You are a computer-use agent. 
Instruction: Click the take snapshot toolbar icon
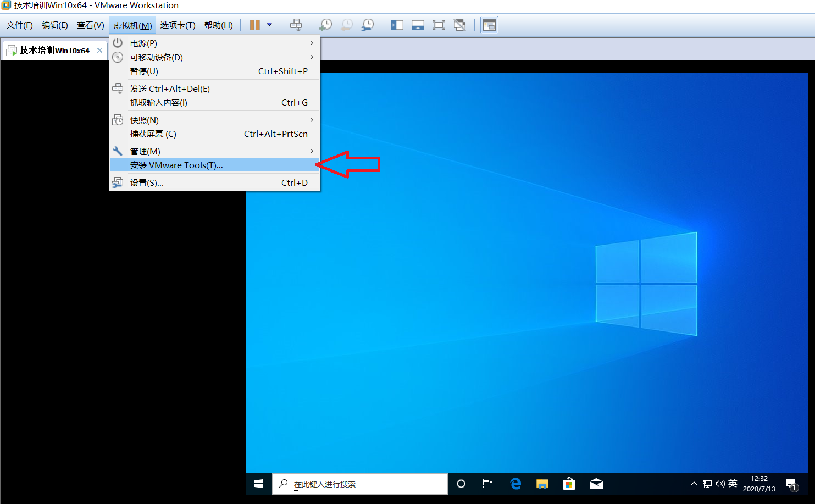[x=326, y=25]
